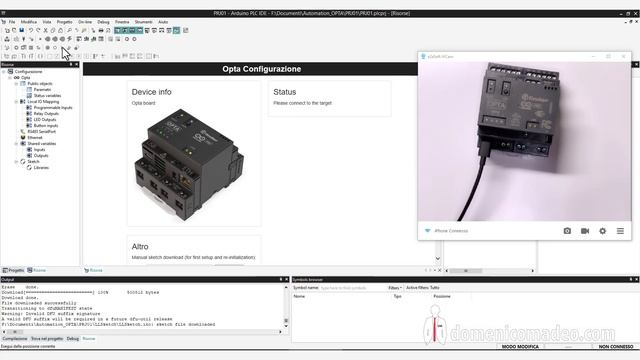
Task: Start recording with the video camera icon
Action: pos(585,231)
